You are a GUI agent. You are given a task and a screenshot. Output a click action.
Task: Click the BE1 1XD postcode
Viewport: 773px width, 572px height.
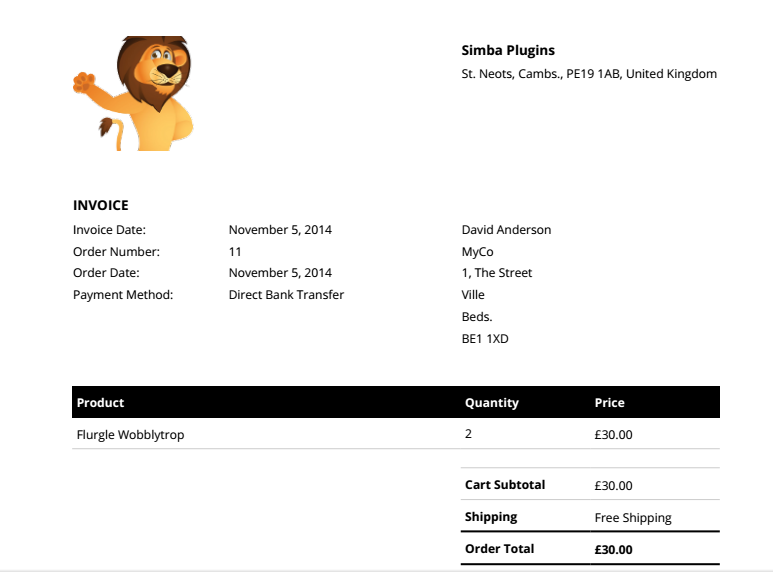point(485,339)
